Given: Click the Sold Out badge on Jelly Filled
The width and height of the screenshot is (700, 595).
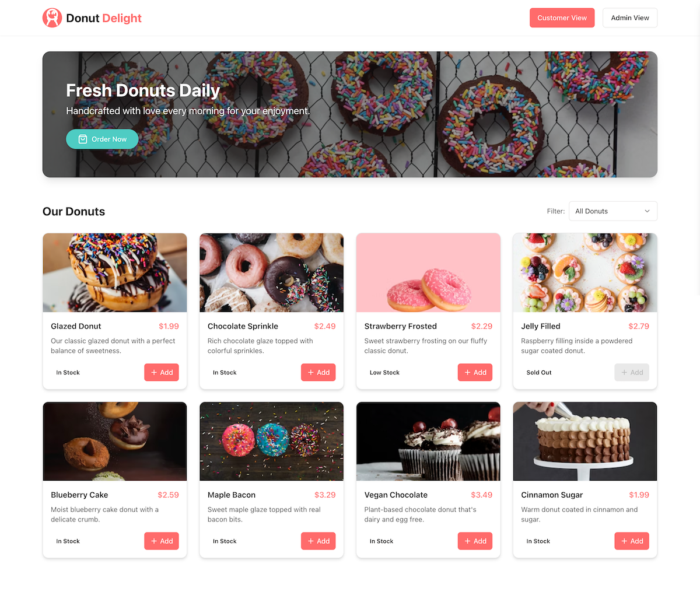Looking at the screenshot, I should [x=539, y=372].
